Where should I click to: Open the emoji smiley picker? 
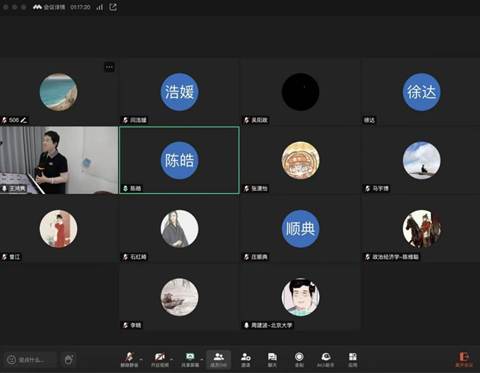tap(12, 360)
